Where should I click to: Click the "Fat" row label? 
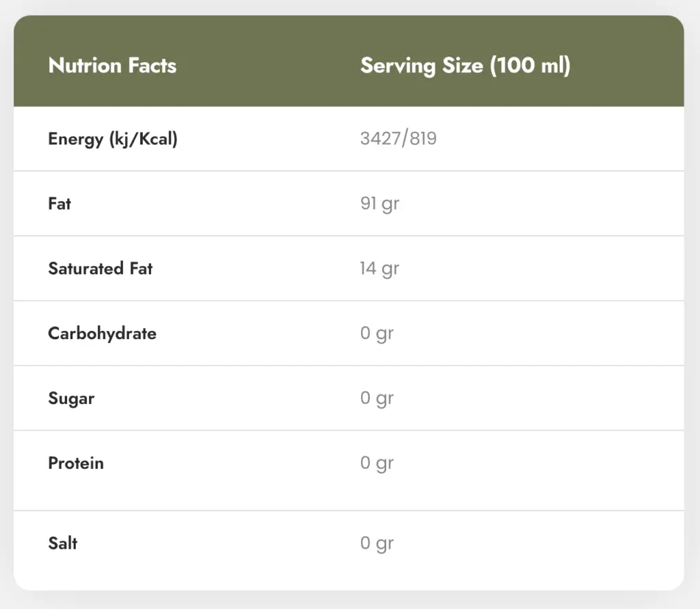(59, 204)
